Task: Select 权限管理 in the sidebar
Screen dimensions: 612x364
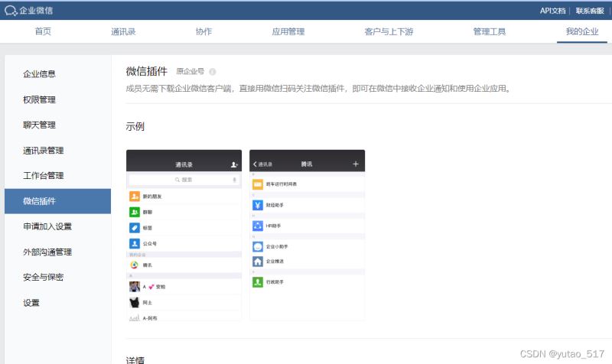Action: pyautogui.click(x=39, y=99)
